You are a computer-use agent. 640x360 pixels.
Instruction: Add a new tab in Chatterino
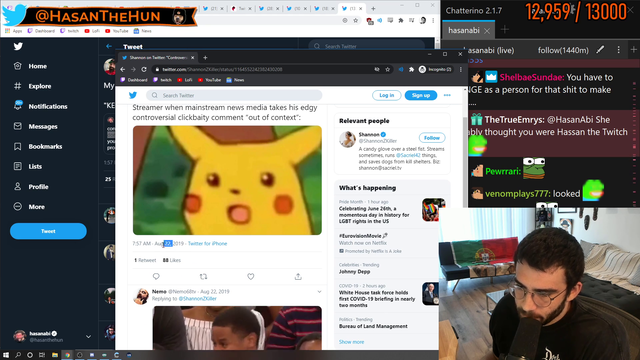click(505, 29)
